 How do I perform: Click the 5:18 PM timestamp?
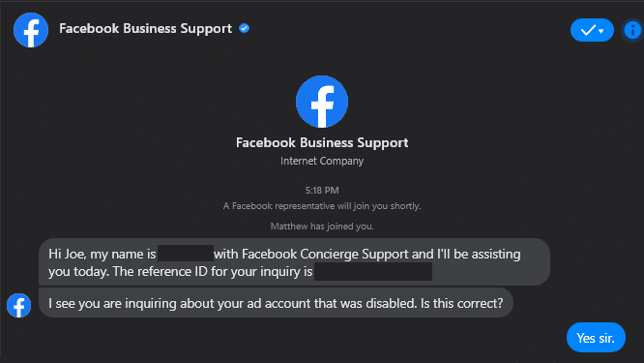[322, 191]
